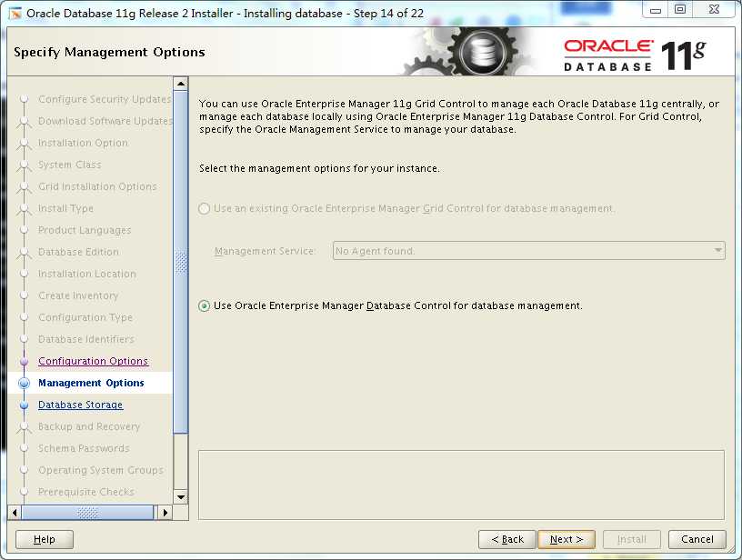The height and width of the screenshot is (560, 742).
Task: Click the Installation Option step
Action: coord(83,143)
